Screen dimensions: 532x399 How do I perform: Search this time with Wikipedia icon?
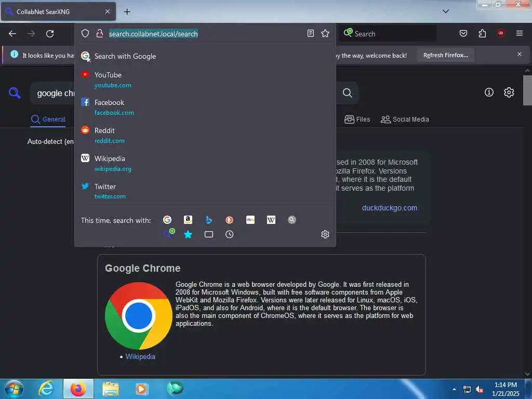[x=271, y=220]
